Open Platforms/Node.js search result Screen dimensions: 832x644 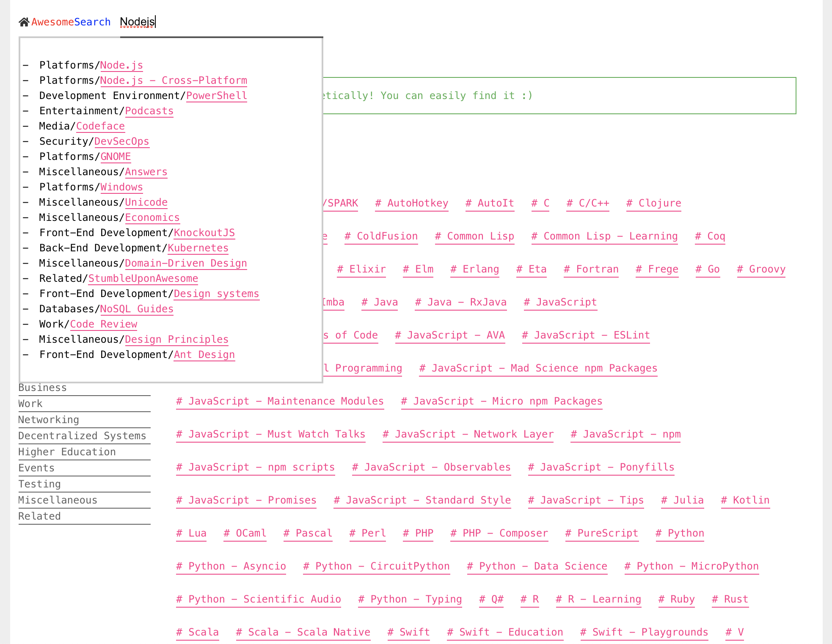coord(121,65)
